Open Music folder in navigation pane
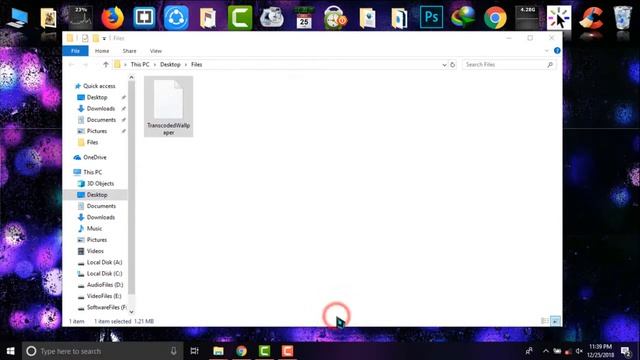The height and width of the screenshot is (360, 640). pos(94,229)
